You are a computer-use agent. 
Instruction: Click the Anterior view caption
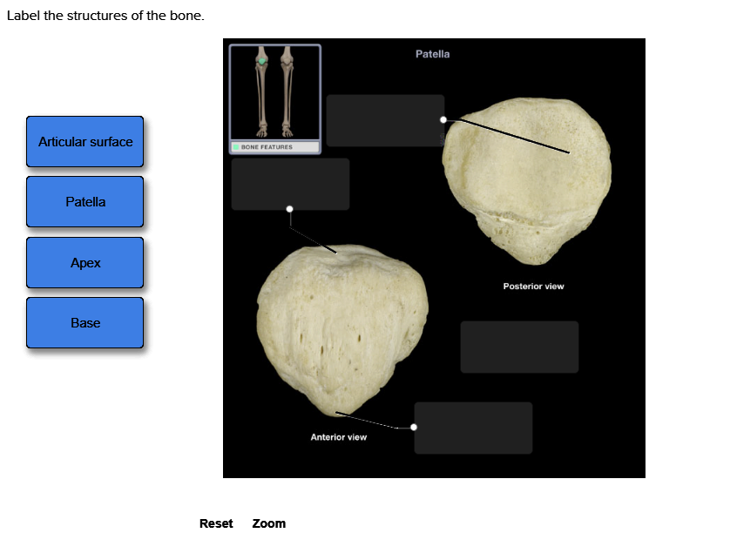click(338, 437)
